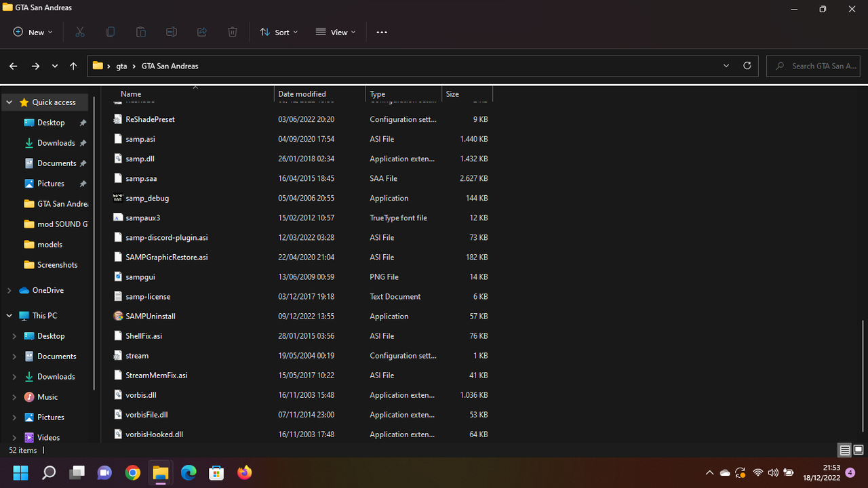Viewport: 868px width, 488px height.
Task: Open the Sort dropdown menu
Action: click(x=279, y=32)
